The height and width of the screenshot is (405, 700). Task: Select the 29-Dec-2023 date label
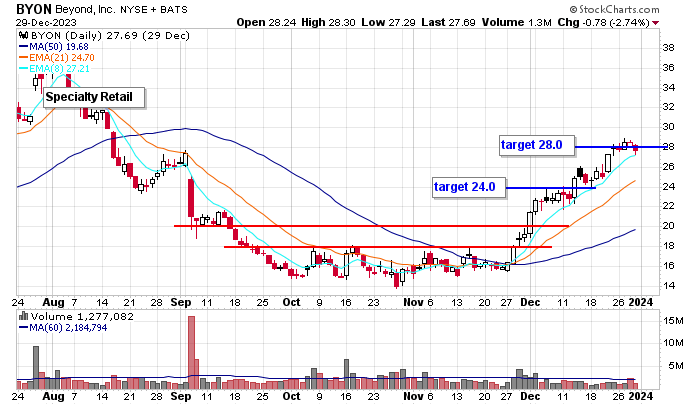(46, 22)
